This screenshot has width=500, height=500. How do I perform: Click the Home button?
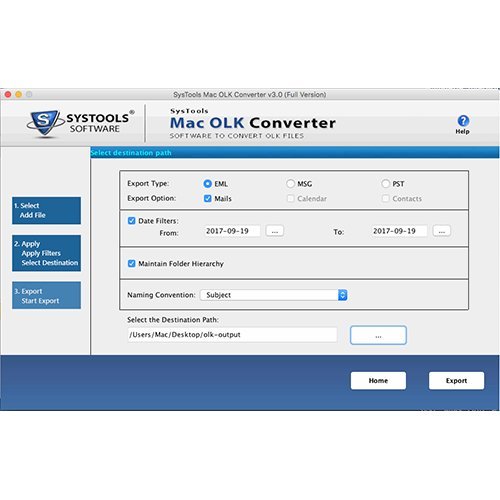[x=378, y=381]
